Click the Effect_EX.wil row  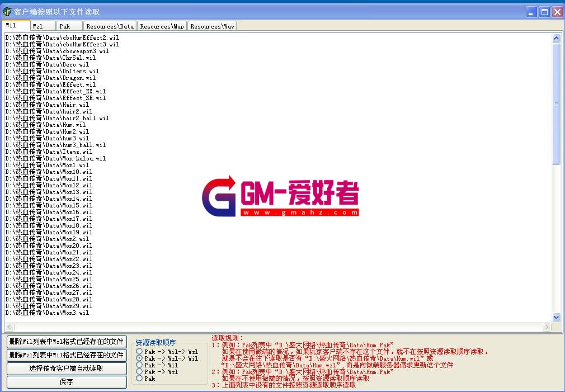coord(55,92)
